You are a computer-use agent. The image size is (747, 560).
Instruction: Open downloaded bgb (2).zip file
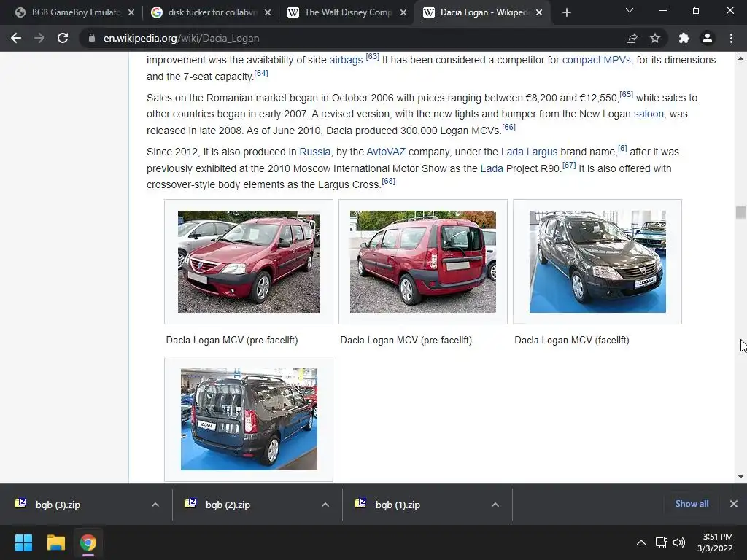228,505
